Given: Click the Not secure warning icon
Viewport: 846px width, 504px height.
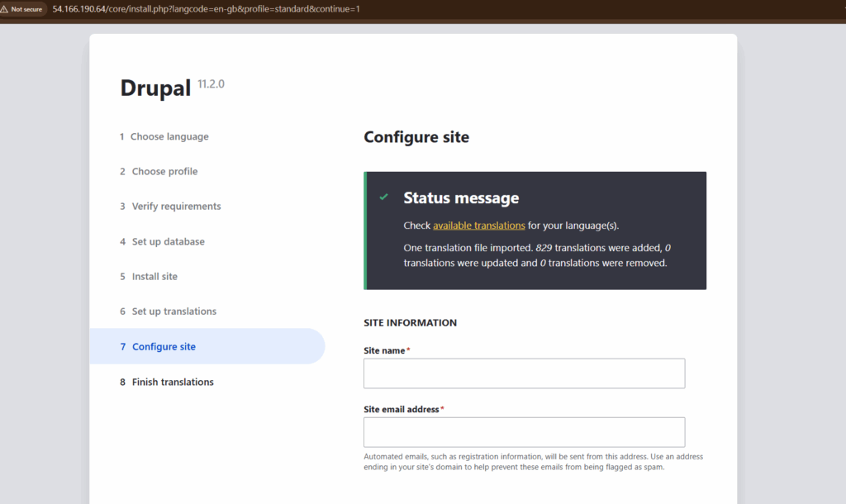Looking at the screenshot, I should point(4,9).
